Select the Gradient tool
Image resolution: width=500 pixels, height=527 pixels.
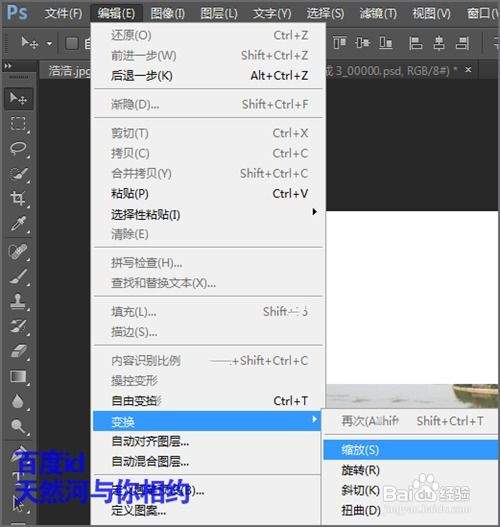(18, 376)
